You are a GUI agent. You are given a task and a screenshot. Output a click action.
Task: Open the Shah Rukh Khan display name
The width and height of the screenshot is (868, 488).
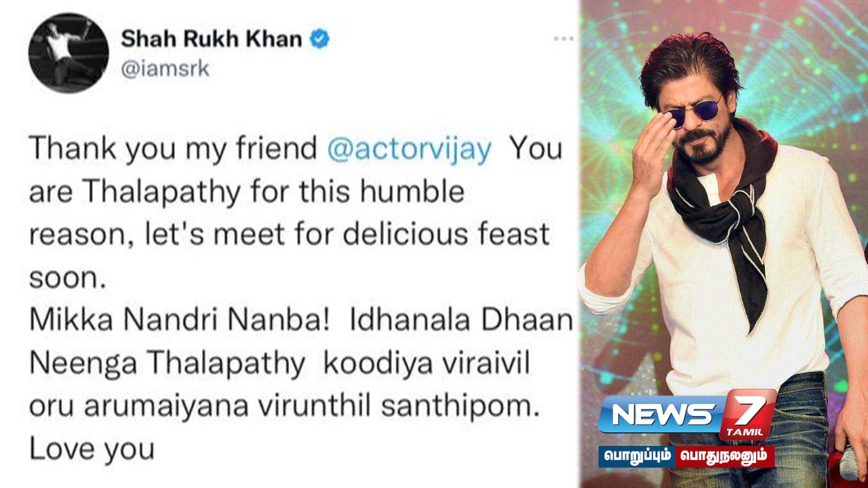pos(212,39)
